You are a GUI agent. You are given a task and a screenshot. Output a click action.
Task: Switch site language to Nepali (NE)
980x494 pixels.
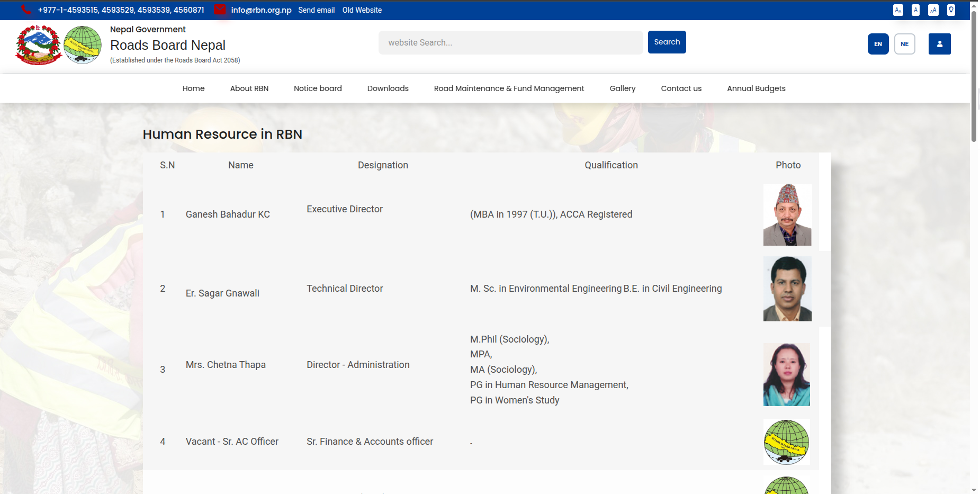904,44
